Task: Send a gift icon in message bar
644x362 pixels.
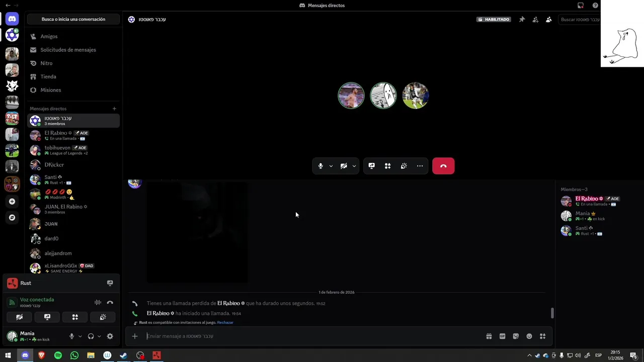Action: click(x=489, y=336)
